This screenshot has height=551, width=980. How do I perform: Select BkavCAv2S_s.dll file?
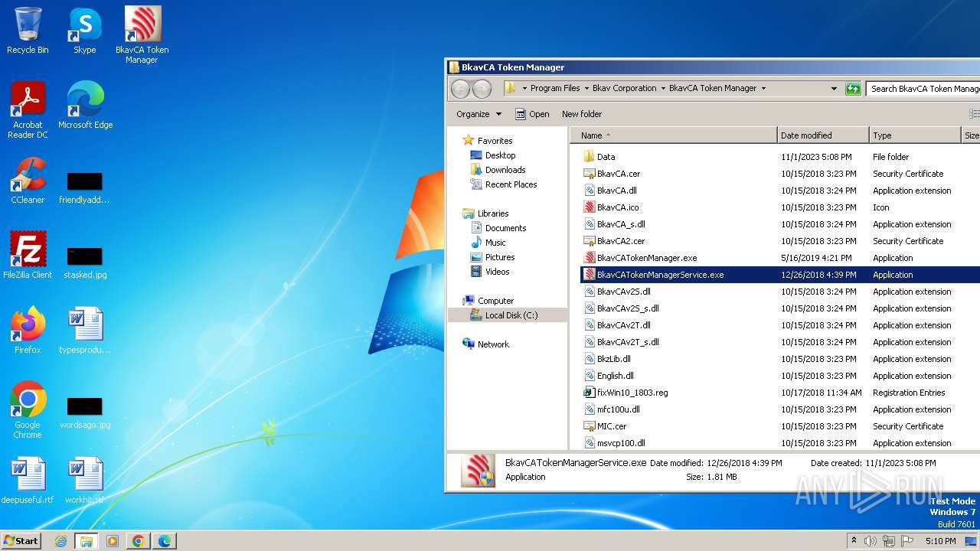pos(621,308)
